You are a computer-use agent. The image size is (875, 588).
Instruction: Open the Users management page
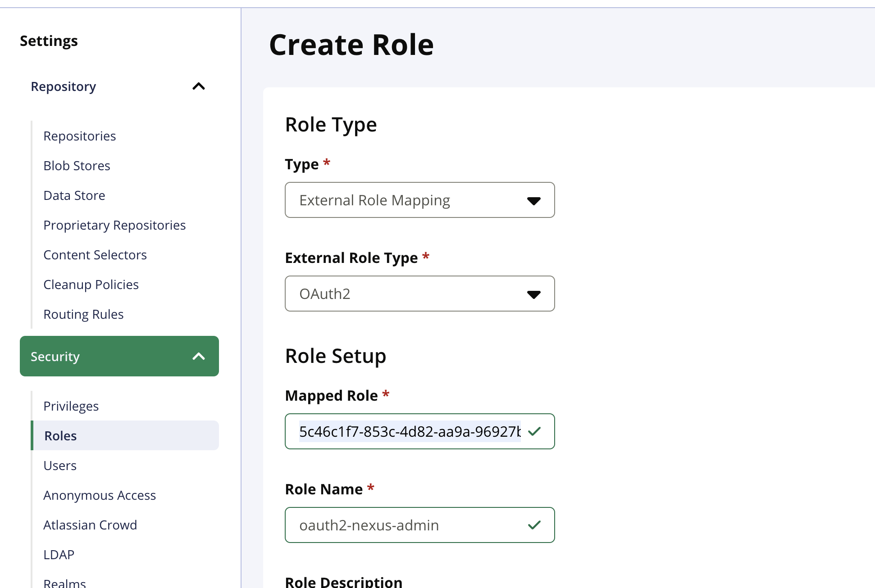pos(60,465)
